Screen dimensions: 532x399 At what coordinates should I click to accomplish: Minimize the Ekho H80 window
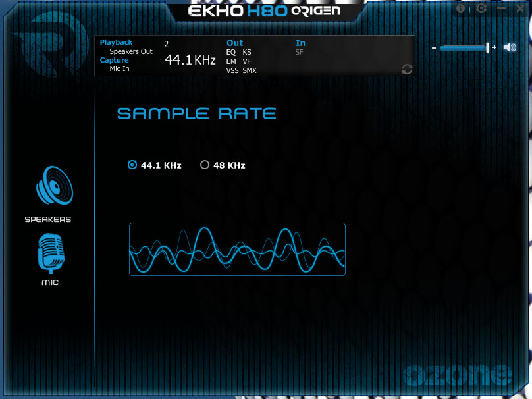tap(501, 9)
